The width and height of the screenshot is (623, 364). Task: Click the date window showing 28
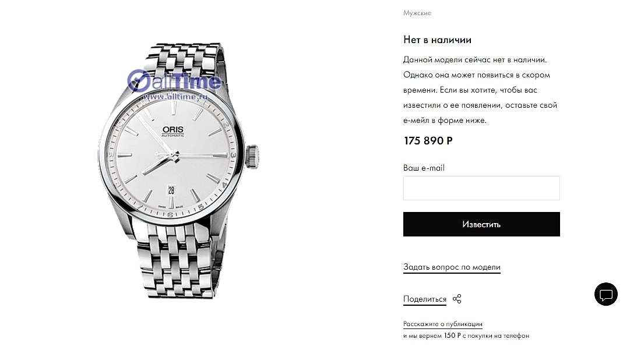pos(171,190)
